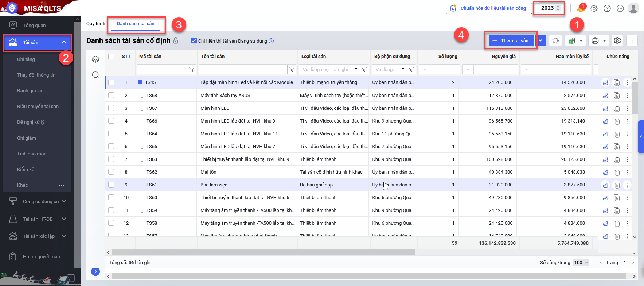Open dropdown arrow next to Thêm tài sản

[540, 41]
